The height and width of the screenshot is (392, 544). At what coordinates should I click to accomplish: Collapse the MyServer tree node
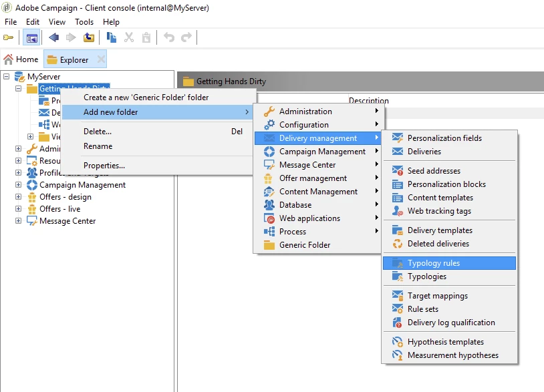pyautogui.click(x=7, y=76)
